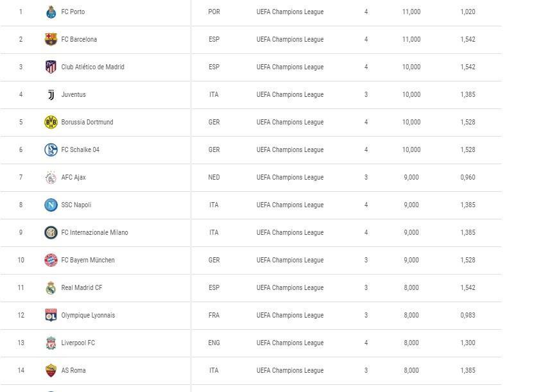550x392 pixels.
Task: Click the Borussia Dortmund BVB badge
Action: click(x=51, y=122)
